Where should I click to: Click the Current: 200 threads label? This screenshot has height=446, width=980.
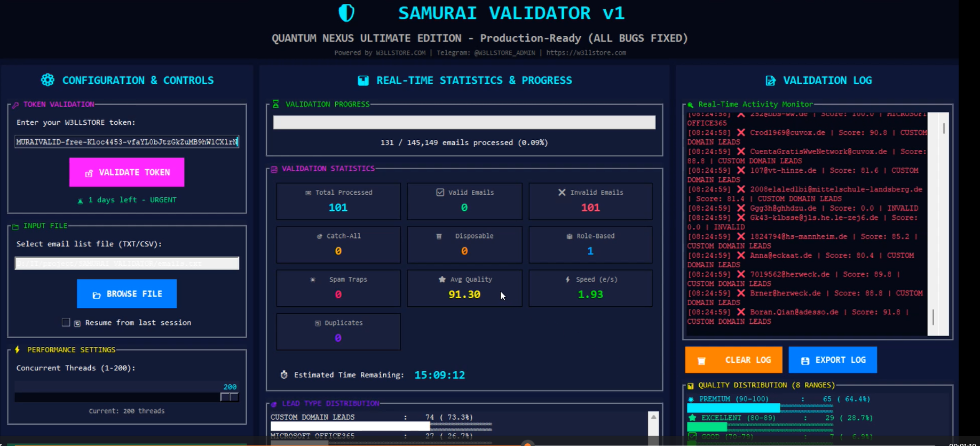tap(127, 411)
